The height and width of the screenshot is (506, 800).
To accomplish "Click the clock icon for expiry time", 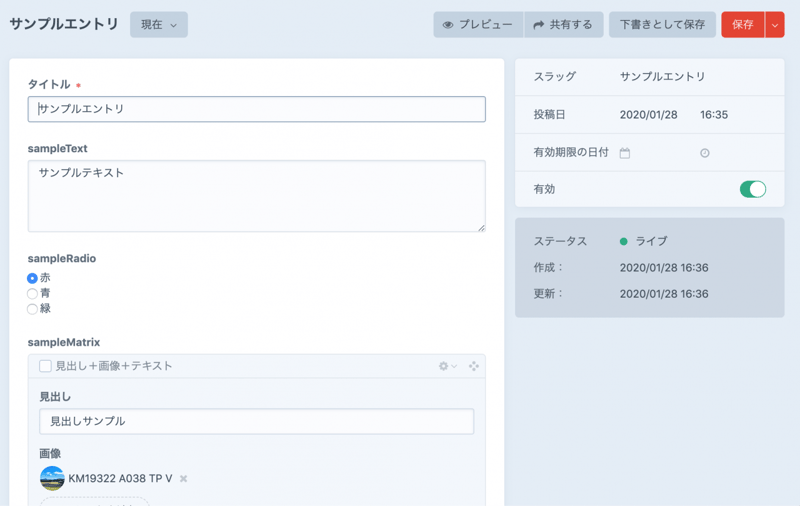I will pos(705,153).
